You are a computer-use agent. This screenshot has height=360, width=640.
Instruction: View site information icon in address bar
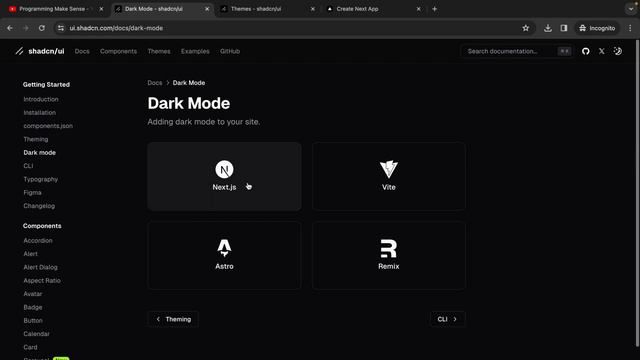(x=61, y=28)
